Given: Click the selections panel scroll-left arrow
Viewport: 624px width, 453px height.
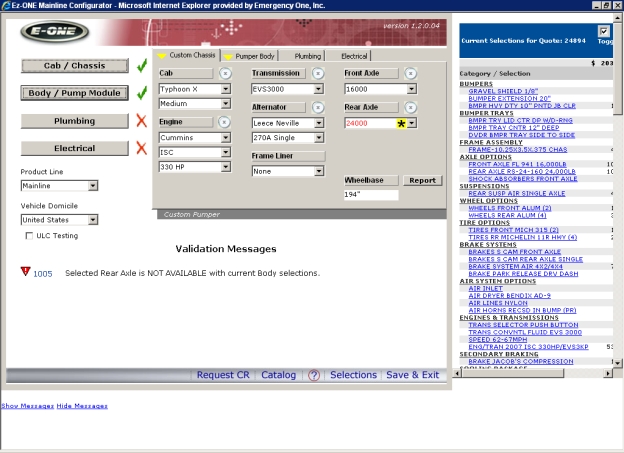Looking at the screenshot, I should [x=457, y=373].
